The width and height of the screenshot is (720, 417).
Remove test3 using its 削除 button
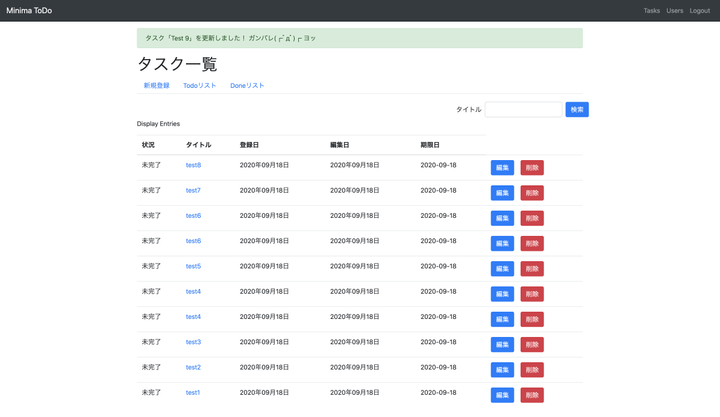click(x=532, y=345)
